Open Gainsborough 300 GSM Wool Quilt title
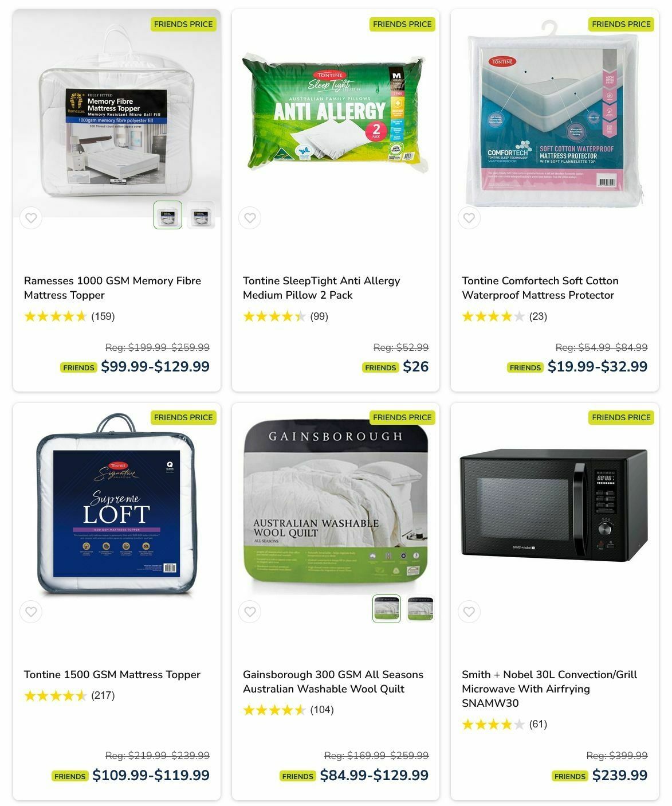672x806 pixels. tap(333, 682)
